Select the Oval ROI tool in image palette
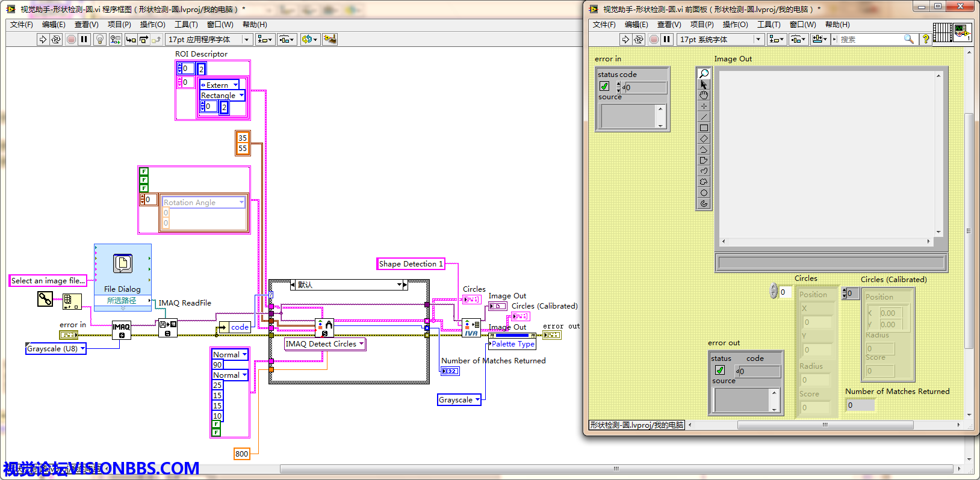 [x=703, y=193]
